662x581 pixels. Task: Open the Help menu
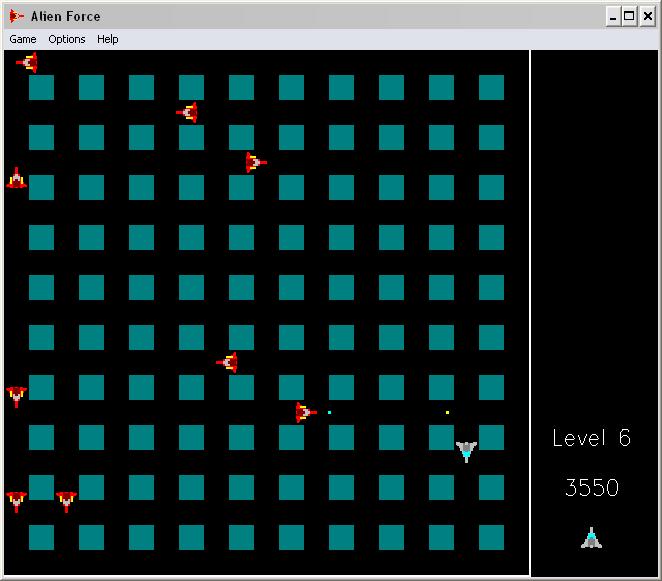tap(108, 39)
